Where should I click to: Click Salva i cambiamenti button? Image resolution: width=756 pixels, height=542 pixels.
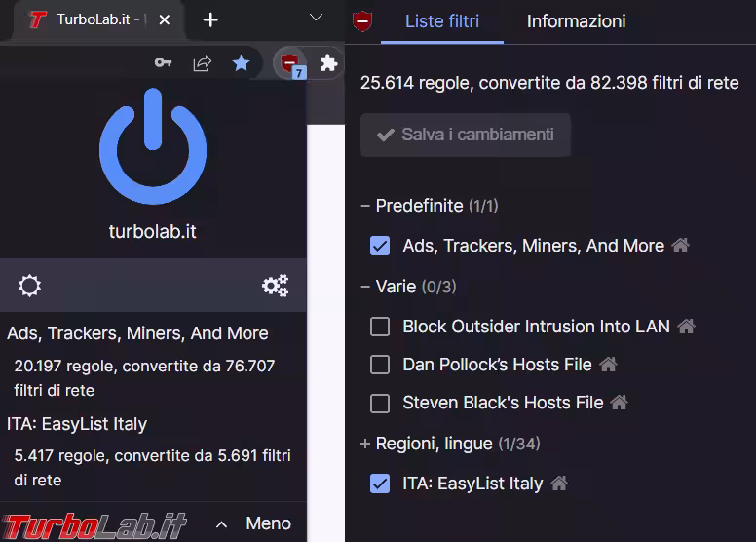pos(466,135)
